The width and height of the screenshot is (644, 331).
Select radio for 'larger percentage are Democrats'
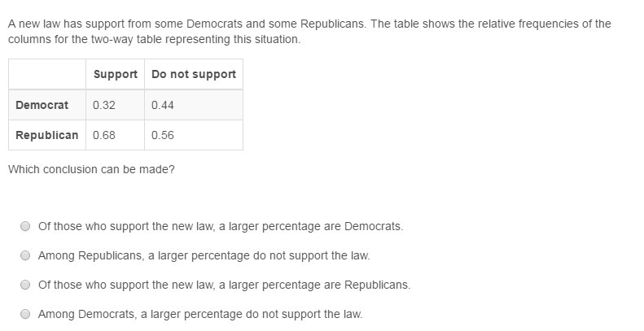pyautogui.click(x=25, y=226)
